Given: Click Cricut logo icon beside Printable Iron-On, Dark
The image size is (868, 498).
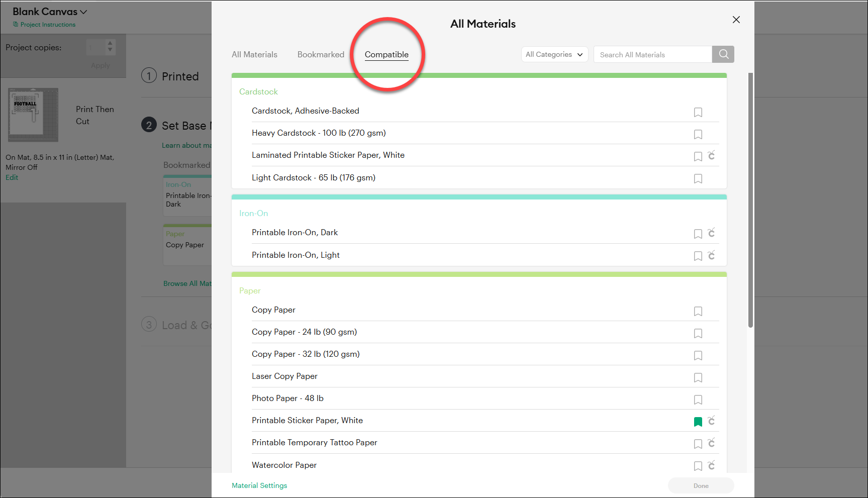Looking at the screenshot, I should [x=711, y=233].
